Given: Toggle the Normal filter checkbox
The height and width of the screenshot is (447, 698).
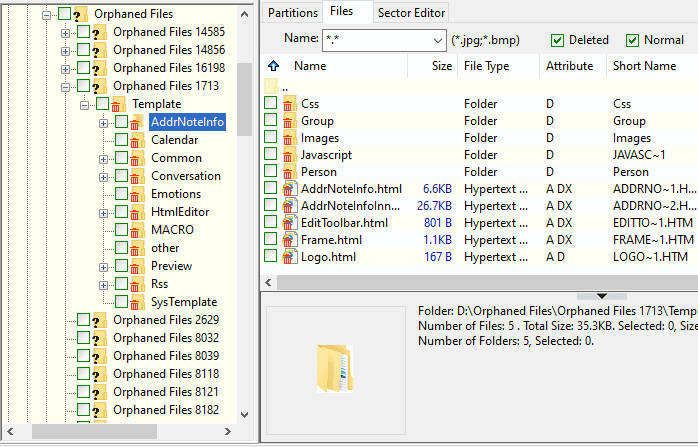Looking at the screenshot, I should (632, 40).
